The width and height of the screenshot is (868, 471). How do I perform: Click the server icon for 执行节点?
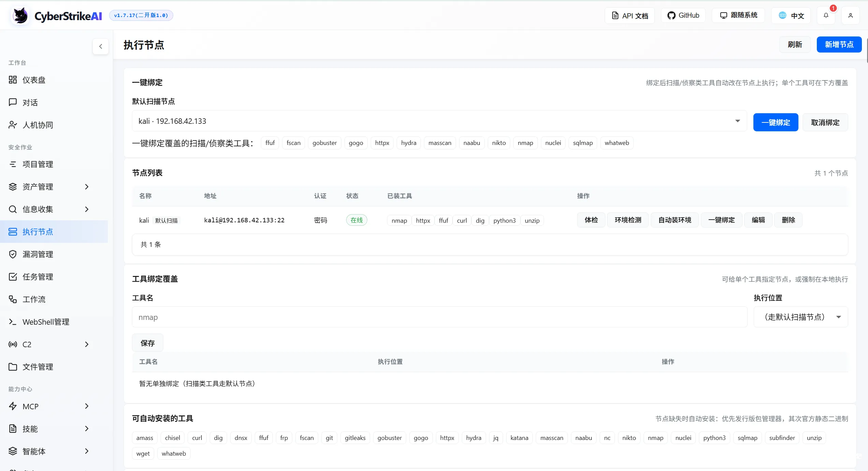[x=13, y=232]
